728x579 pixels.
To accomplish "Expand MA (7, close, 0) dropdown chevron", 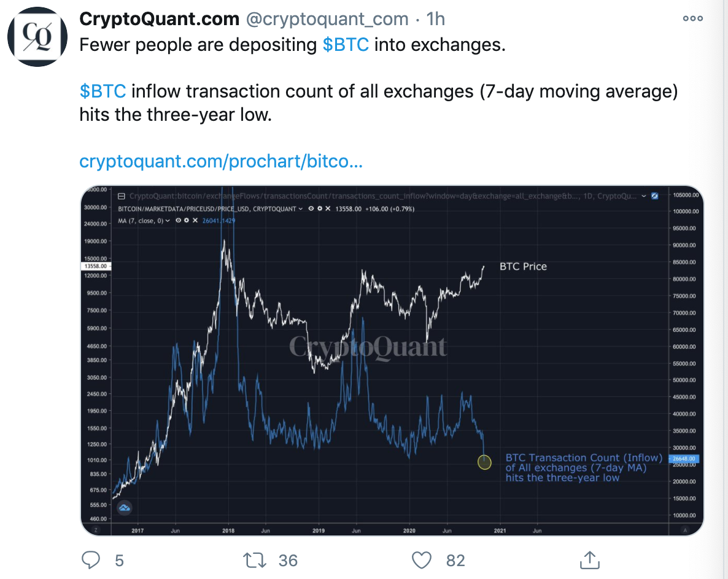I will [168, 221].
